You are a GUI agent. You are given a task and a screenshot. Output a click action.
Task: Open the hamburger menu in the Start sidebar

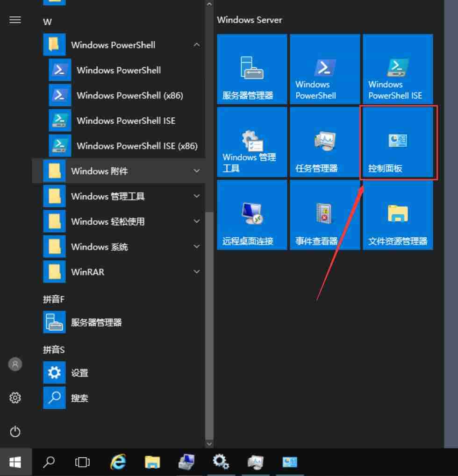(15, 20)
